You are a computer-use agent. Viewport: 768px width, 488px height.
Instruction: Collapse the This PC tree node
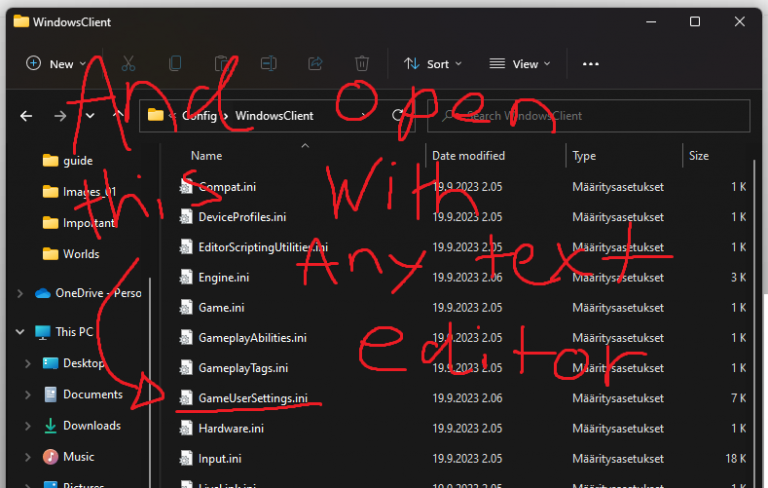pos(20,331)
